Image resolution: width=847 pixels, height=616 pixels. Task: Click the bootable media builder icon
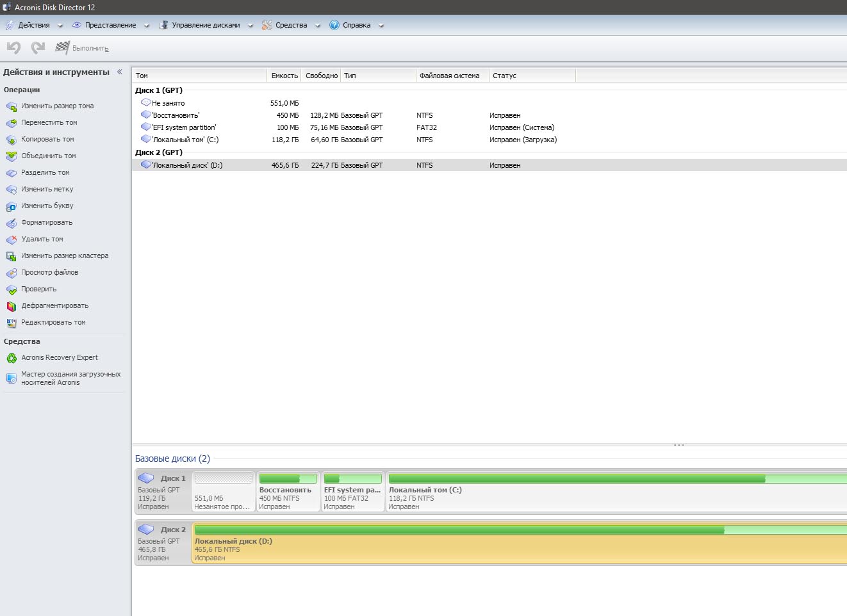point(11,378)
